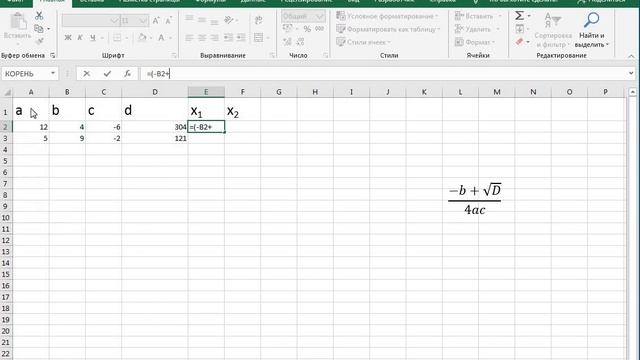640x360 pixels.
Task: Toggle align text left
Action: coord(189,38)
